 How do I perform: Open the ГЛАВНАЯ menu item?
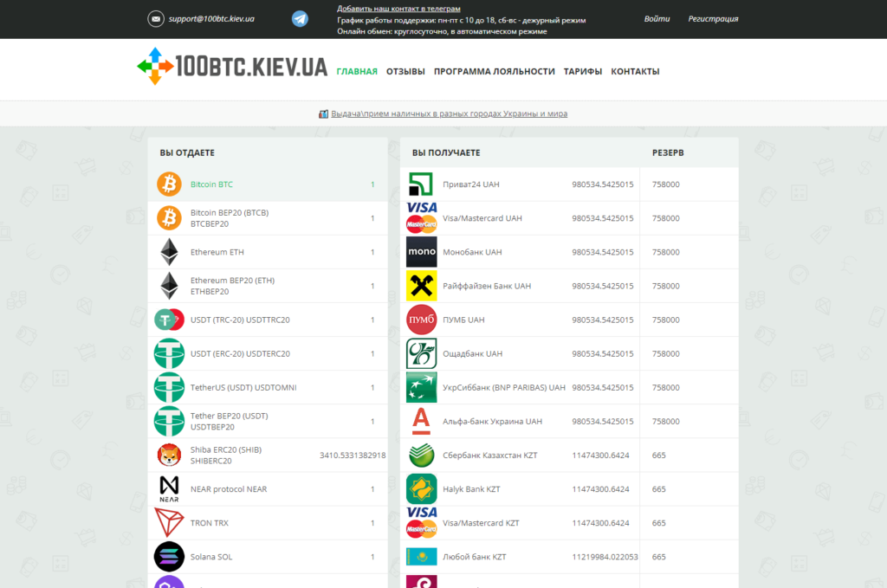coord(357,71)
